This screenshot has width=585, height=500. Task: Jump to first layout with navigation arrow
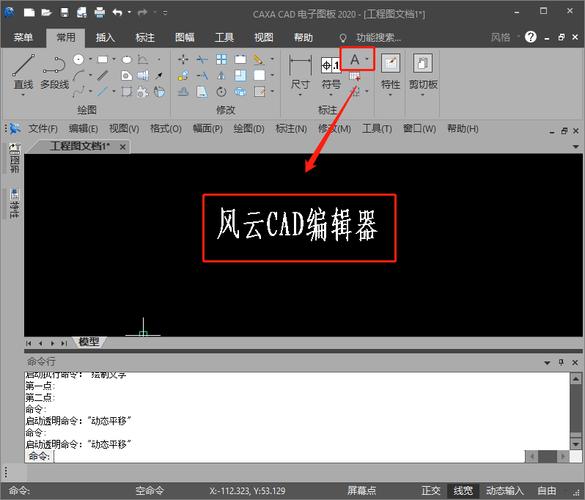[29, 343]
